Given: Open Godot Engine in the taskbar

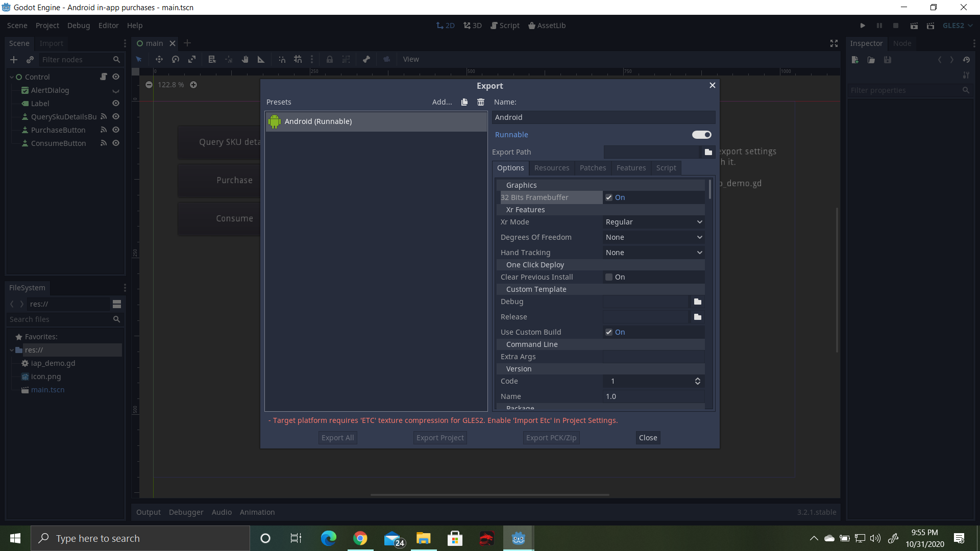Looking at the screenshot, I should [x=519, y=538].
